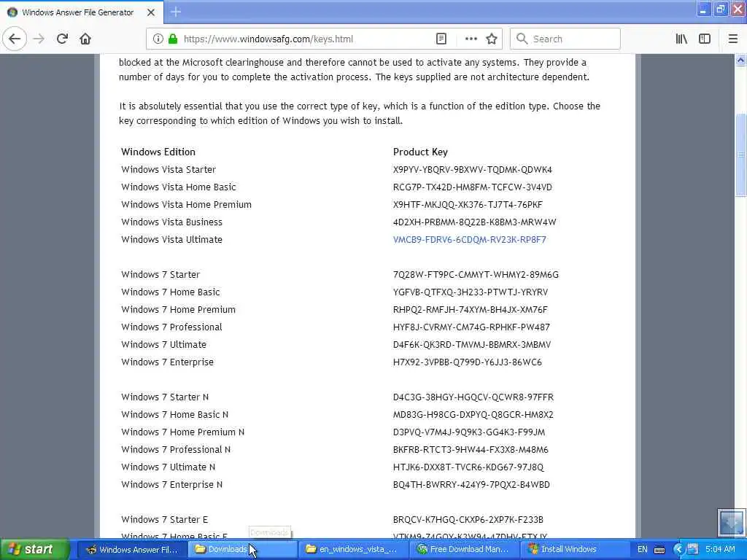Click the Windows 7 Starter E label
The image size is (747, 560).
[x=164, y=519]
